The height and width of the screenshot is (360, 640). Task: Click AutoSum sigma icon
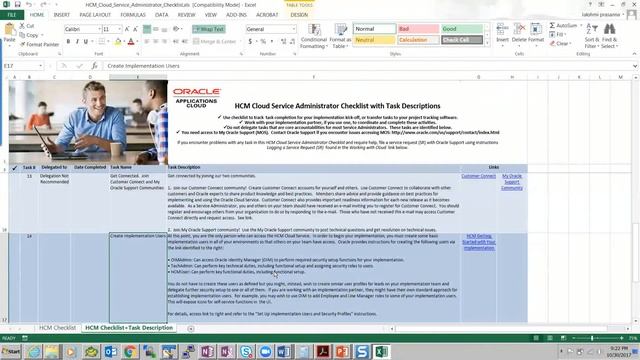pyautogui.click(x=552, y=25)
